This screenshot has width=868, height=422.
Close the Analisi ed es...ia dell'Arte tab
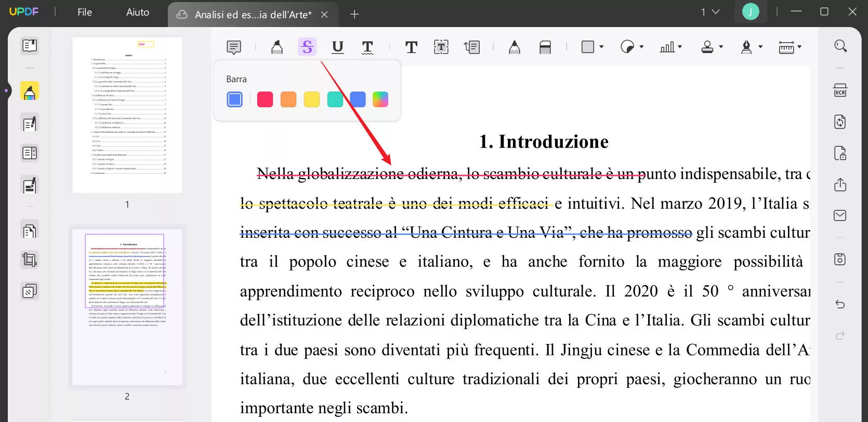click(324, 15)
